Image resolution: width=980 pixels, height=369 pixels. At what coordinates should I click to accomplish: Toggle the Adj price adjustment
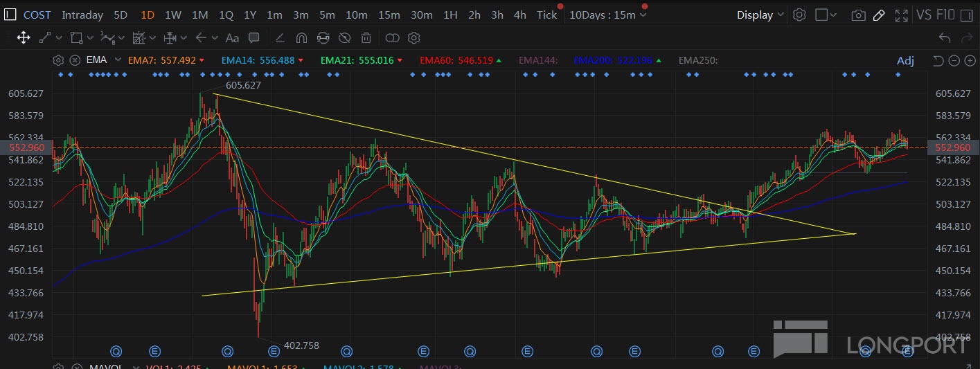pyautogui.click(x=905, y=60)
